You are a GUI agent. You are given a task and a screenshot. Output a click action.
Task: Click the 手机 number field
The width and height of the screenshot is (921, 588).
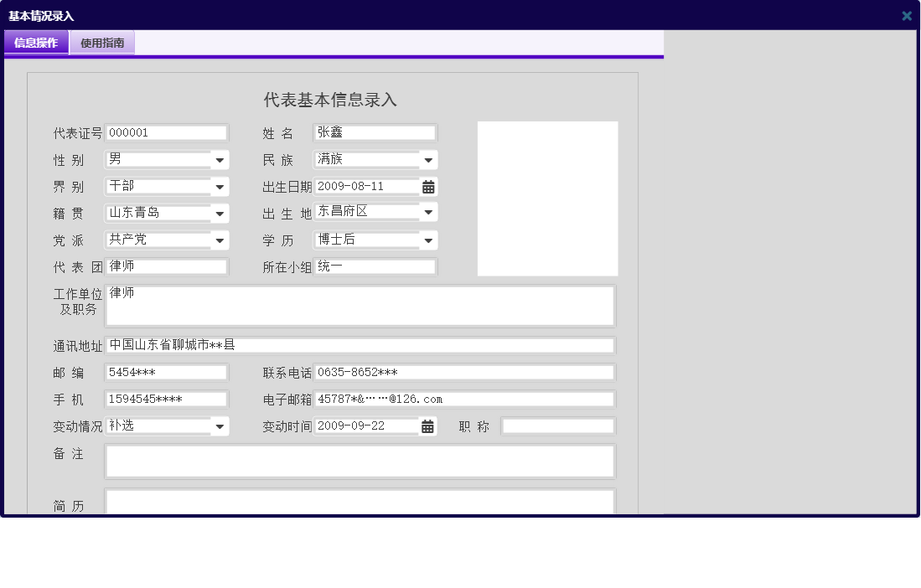click(167, 400)
